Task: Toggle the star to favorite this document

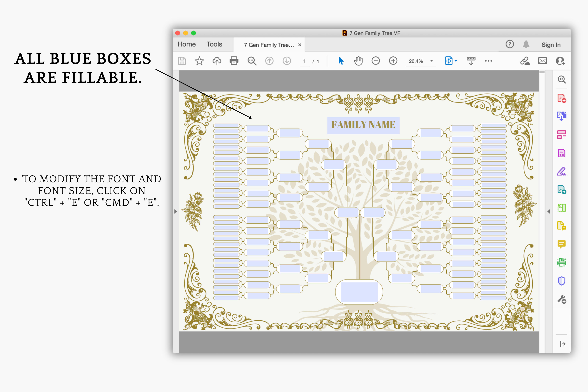Action: pos(199,61)
